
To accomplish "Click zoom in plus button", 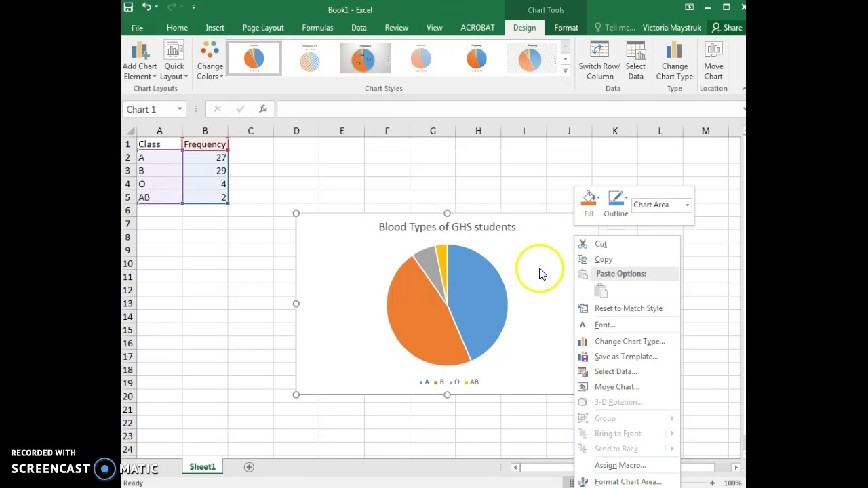I will (x=712, y=483).
